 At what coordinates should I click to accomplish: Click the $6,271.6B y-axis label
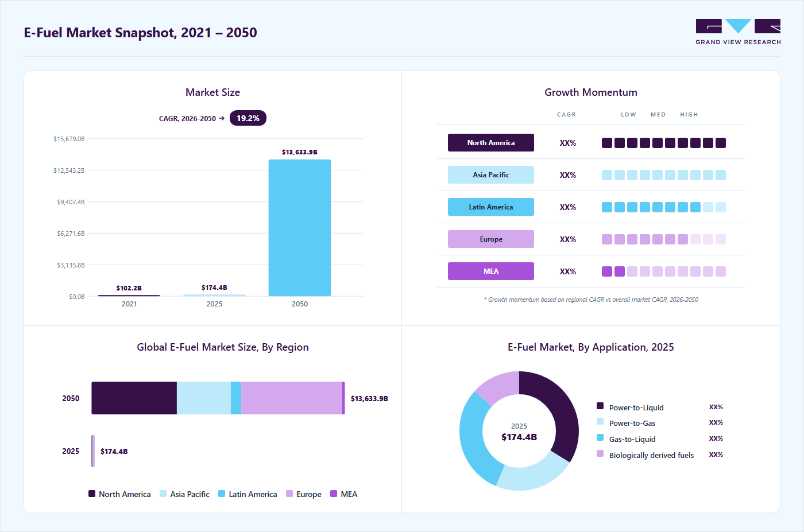(71, 234)
